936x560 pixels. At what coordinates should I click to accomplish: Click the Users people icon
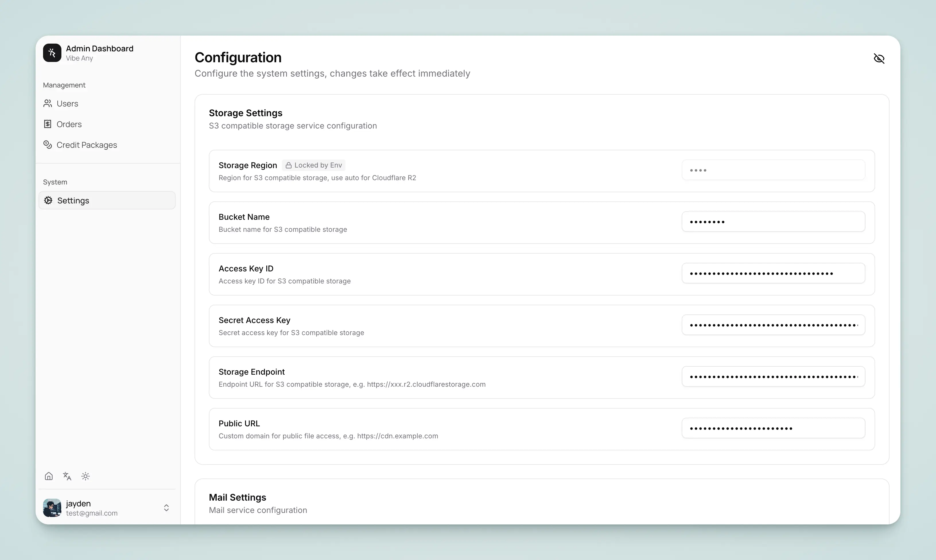[x=48, y=103]
